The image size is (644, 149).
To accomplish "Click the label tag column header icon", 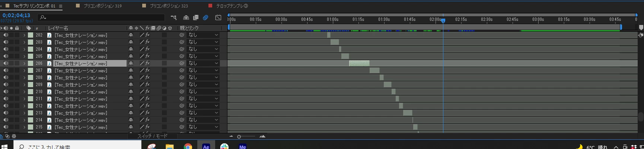I will (x=29, y=28).
